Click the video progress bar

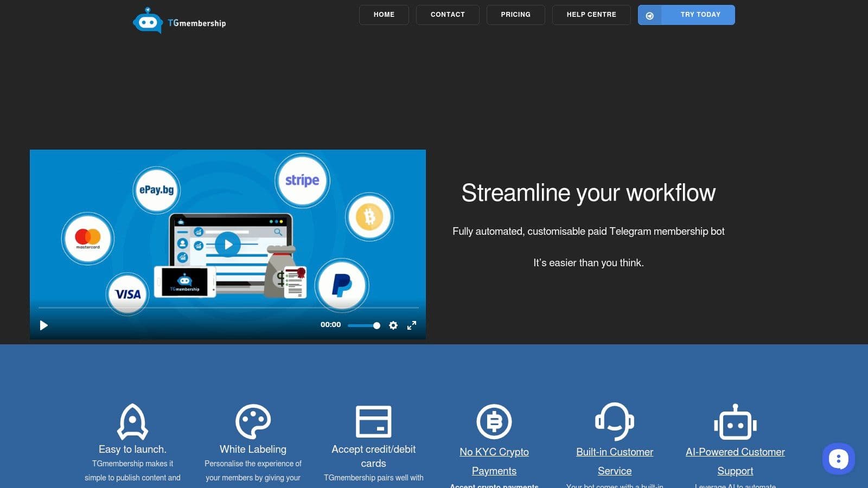(x=228, y=307)
